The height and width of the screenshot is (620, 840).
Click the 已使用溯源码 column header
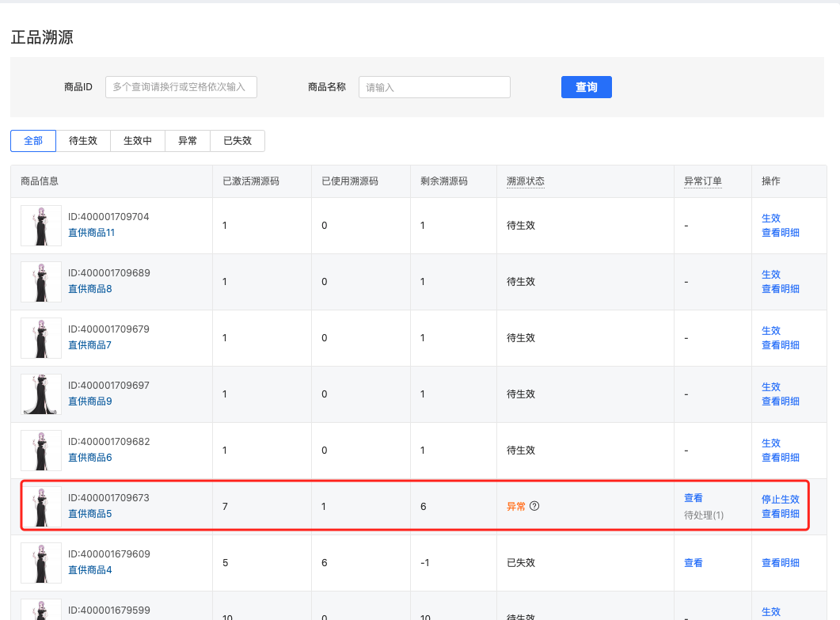[x=350, y=181]
